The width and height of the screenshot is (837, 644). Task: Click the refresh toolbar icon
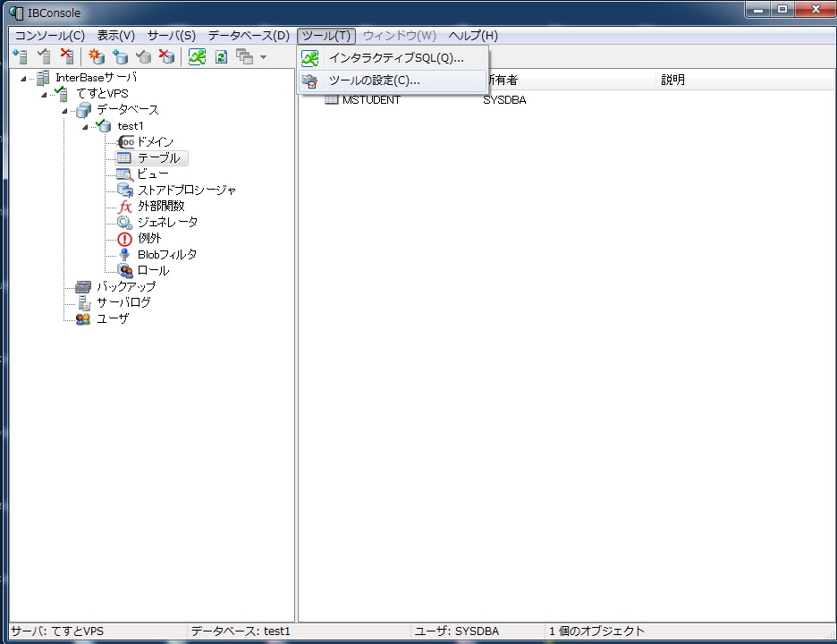tap(221, 56)
